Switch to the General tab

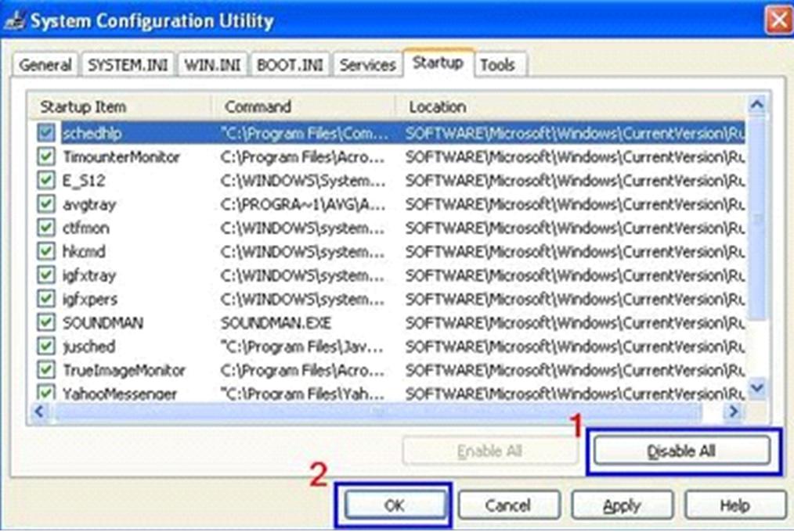point(45,65)
